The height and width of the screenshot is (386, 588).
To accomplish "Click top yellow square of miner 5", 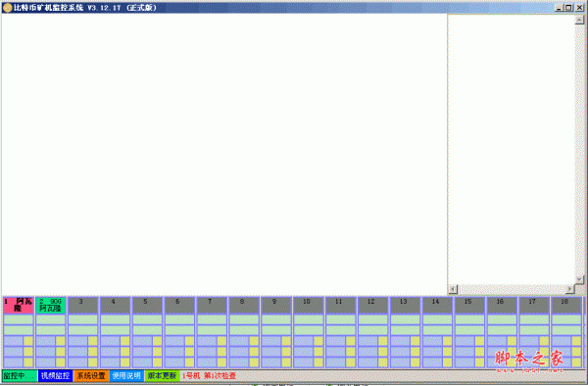I will click(158, 341).
